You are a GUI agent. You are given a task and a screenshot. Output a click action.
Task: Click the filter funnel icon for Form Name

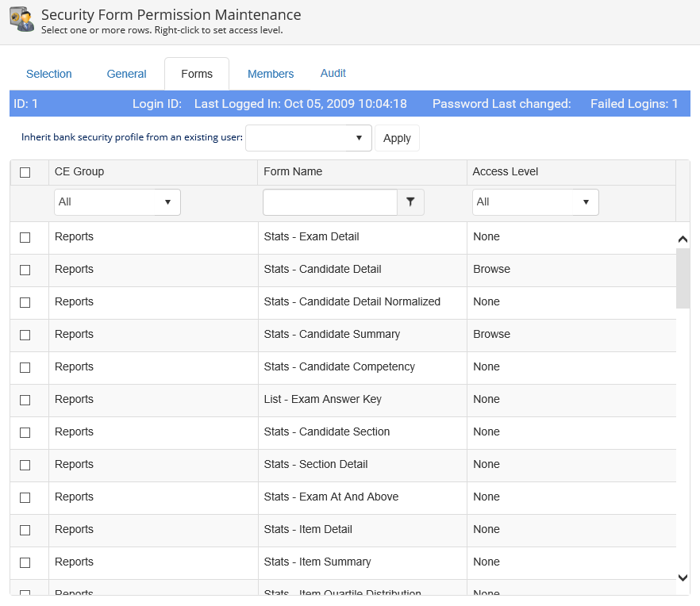[410, 202]
